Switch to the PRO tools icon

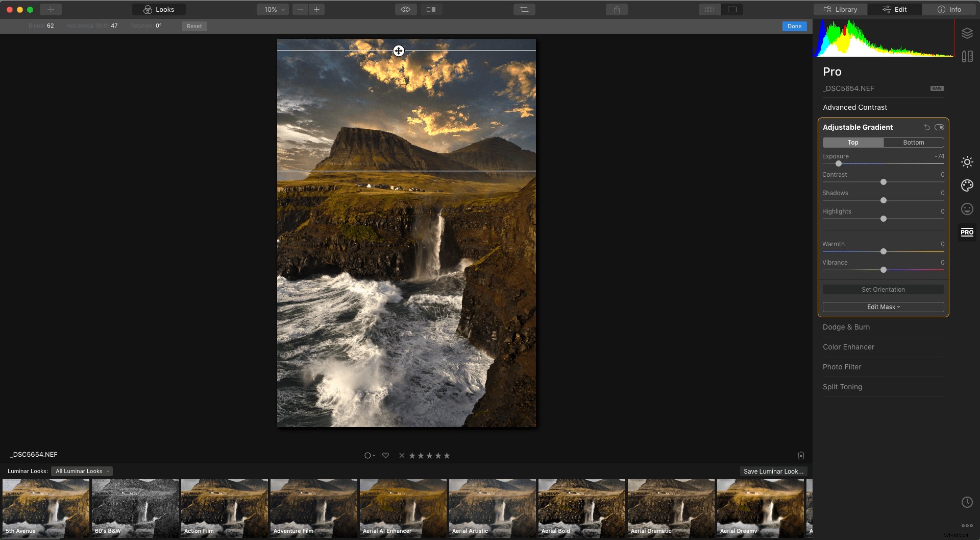(967, 232)
